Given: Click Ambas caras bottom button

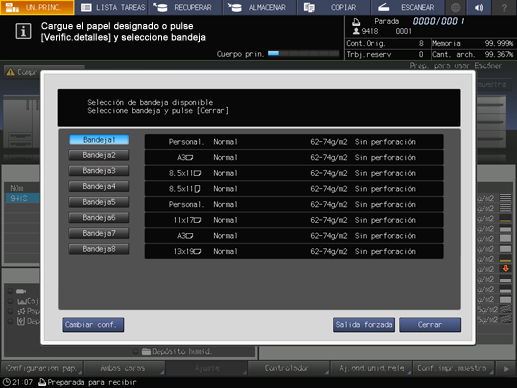Looking at the screenshot, I should tap(124, 368).
